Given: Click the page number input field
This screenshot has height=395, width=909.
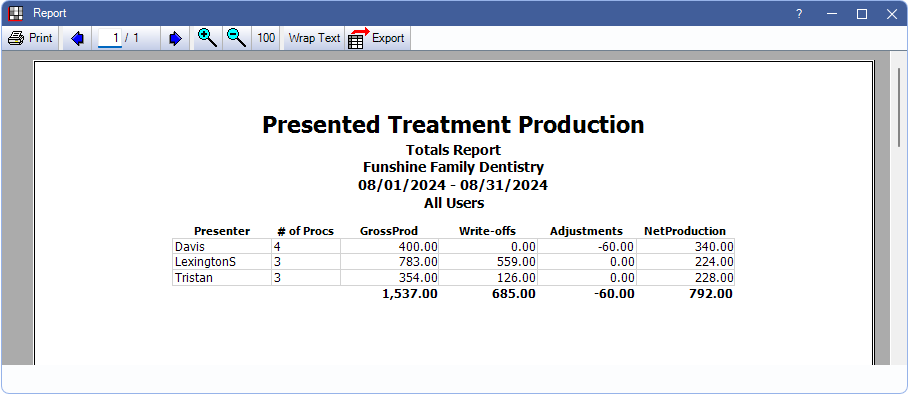Looking at the screenshot, I should point(110,38).
